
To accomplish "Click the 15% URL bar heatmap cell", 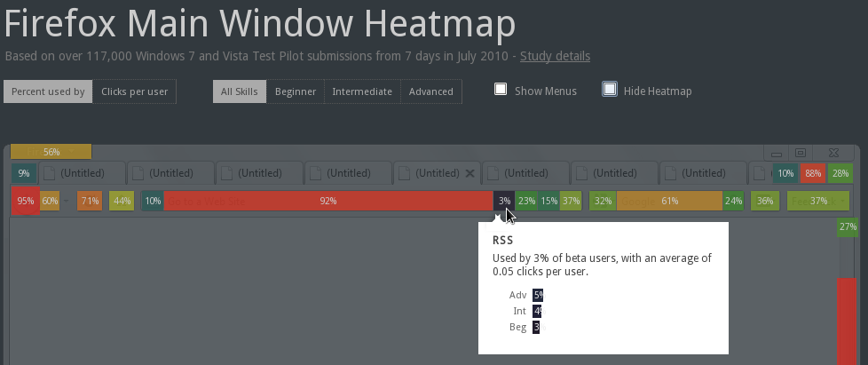I will click(548, 201).
